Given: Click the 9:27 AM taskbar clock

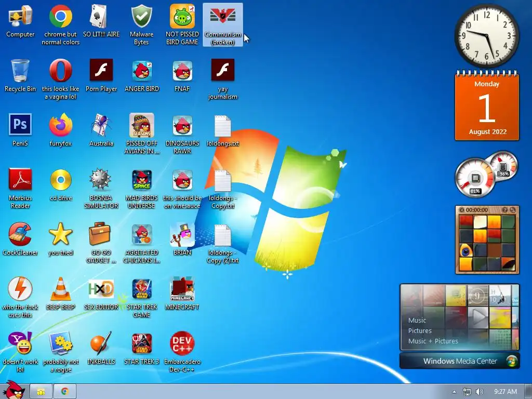Looking at the screenshot, I should (505, 392).
